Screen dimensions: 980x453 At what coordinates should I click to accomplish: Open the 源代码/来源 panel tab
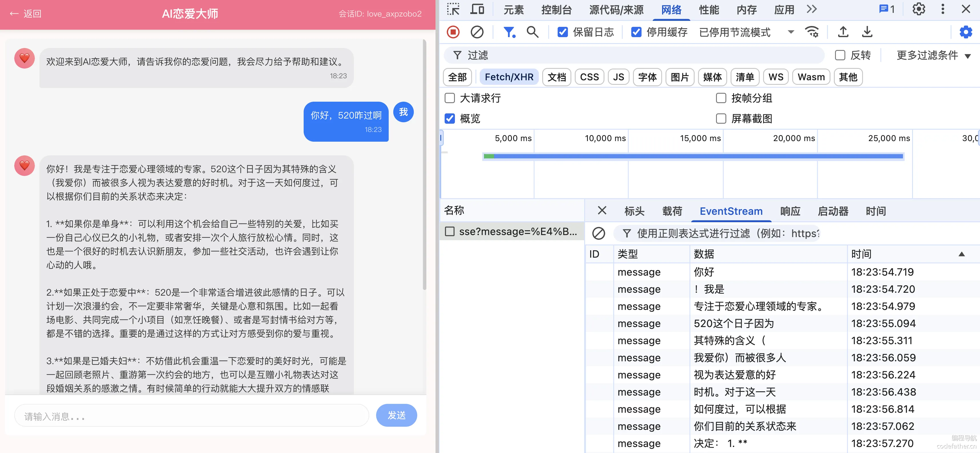coord(616,10)
